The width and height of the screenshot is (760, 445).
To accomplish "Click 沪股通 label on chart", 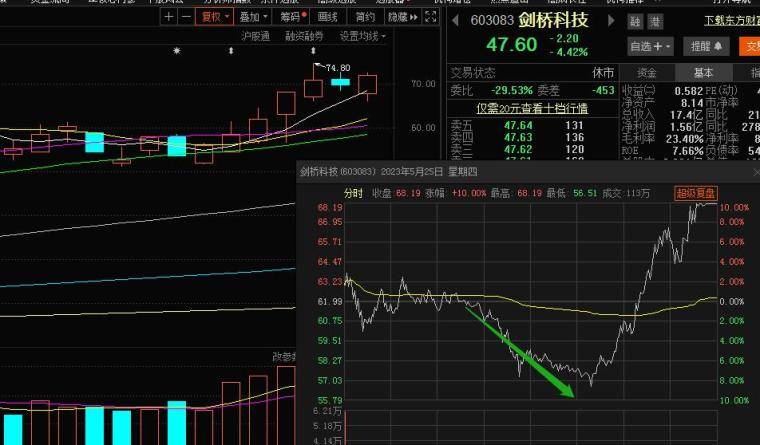I will tap(255, 36).
